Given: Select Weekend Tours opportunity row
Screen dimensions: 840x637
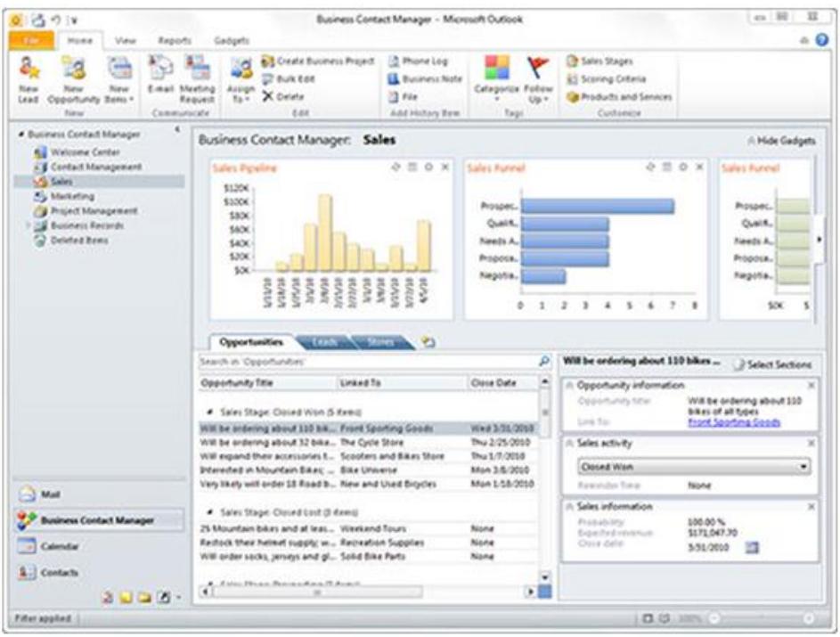Looking at the screenshot, I should tap(368, 529).
